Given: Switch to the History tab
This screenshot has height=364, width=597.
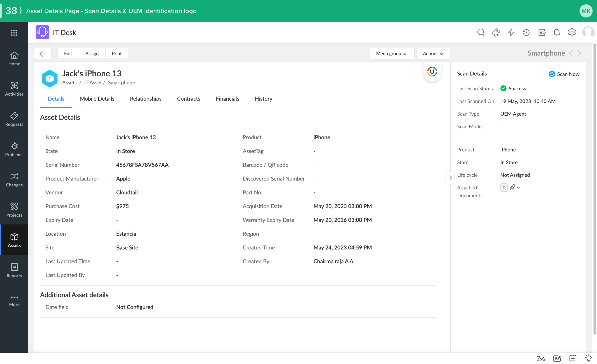Looking at the screenshot, I should point(263,99).
